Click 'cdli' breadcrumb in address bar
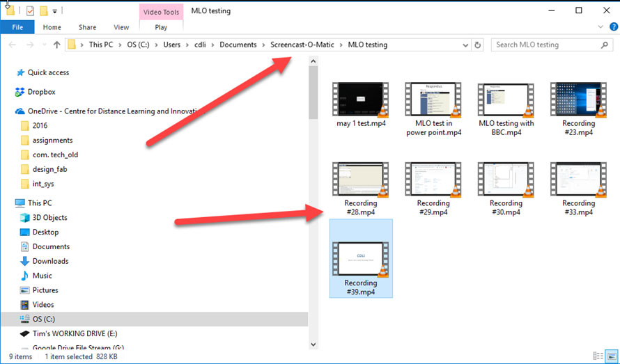This screenshot has height=364, width=620. [x=200, y=45]
